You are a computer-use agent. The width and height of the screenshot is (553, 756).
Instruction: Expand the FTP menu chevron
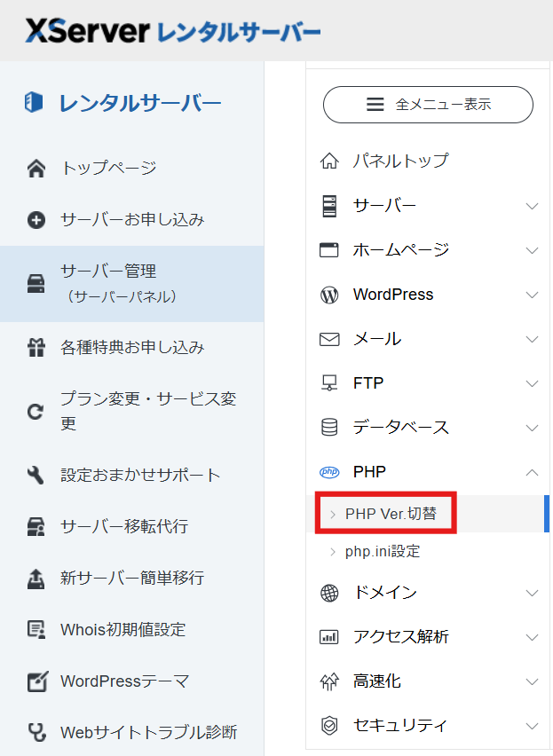click(532, 383)
